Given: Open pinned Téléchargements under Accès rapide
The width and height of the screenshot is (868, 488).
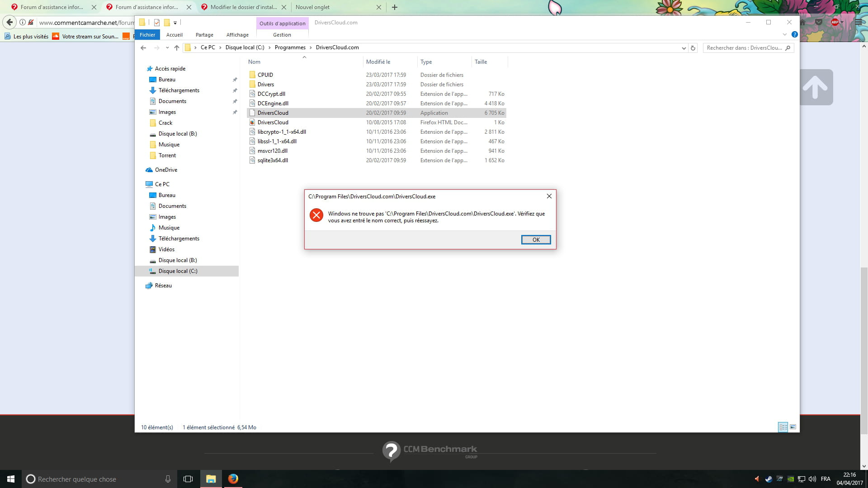Looking at the screenshot, I should (x=179, y=90).
